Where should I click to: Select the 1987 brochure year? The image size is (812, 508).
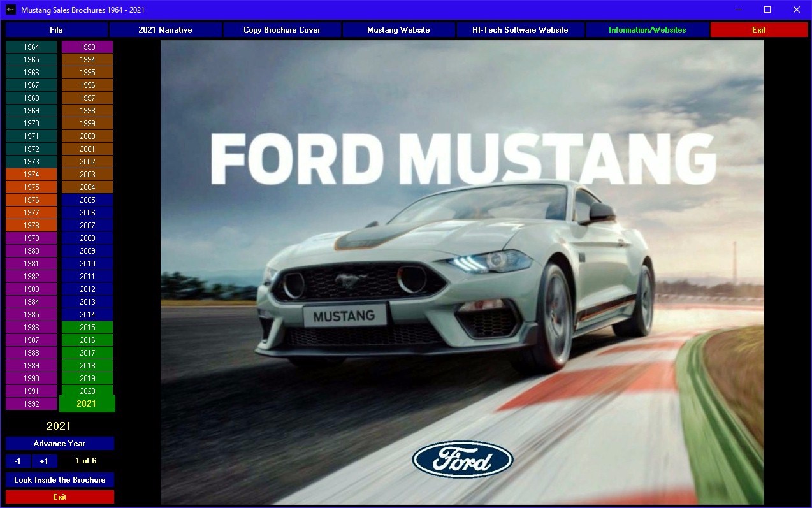pos(31,340)
